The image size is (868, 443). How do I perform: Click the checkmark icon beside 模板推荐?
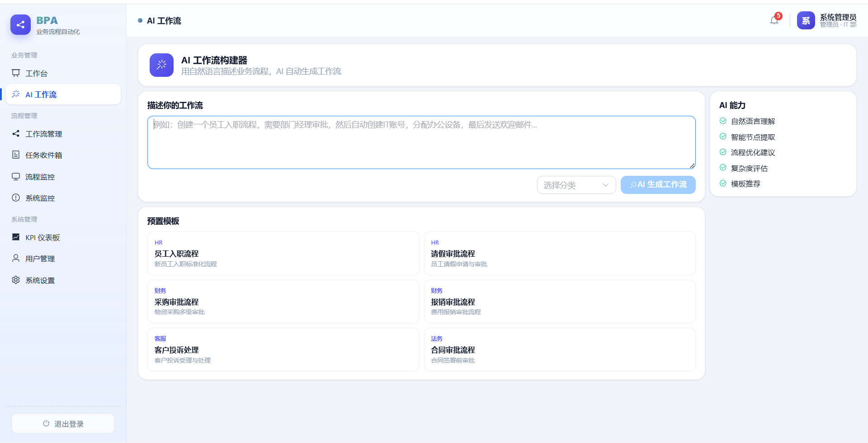pos(723,183)
